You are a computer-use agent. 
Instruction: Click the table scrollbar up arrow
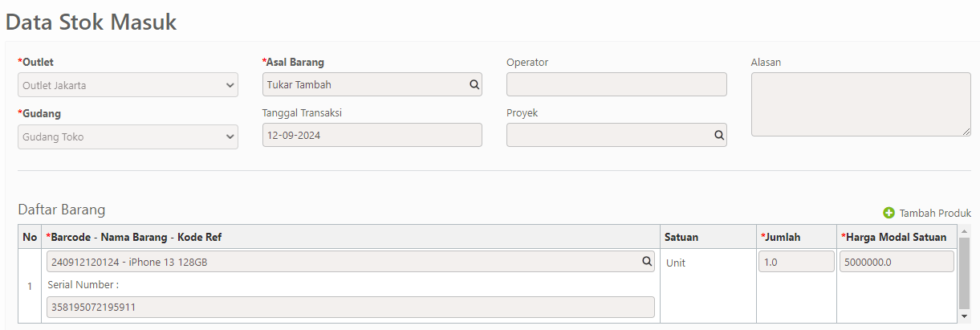(965, 232)
